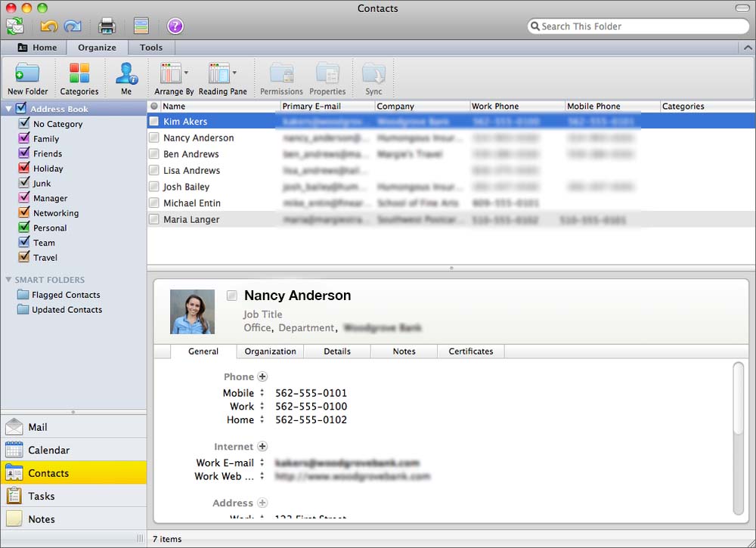Open the Arrange By dropdown arrow
This screenshot has height=548, width=756.
(186, 73)
